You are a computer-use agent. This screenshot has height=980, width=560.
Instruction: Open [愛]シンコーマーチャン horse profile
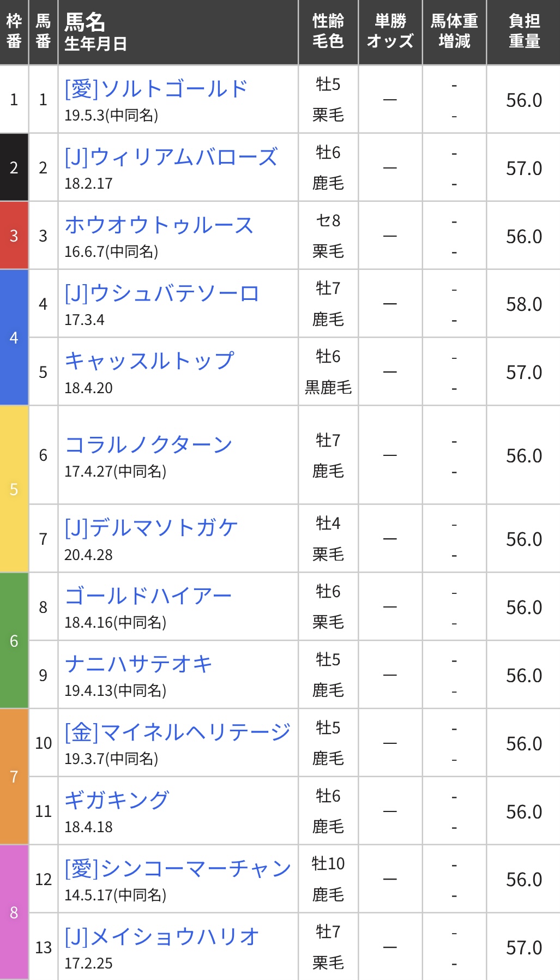pyautogui.click(x=178, y=868)
